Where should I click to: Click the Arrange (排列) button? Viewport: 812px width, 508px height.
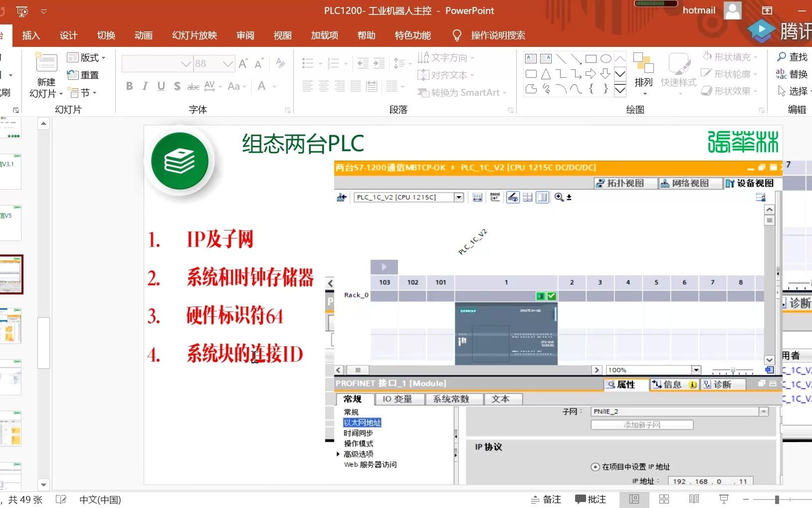643,73
